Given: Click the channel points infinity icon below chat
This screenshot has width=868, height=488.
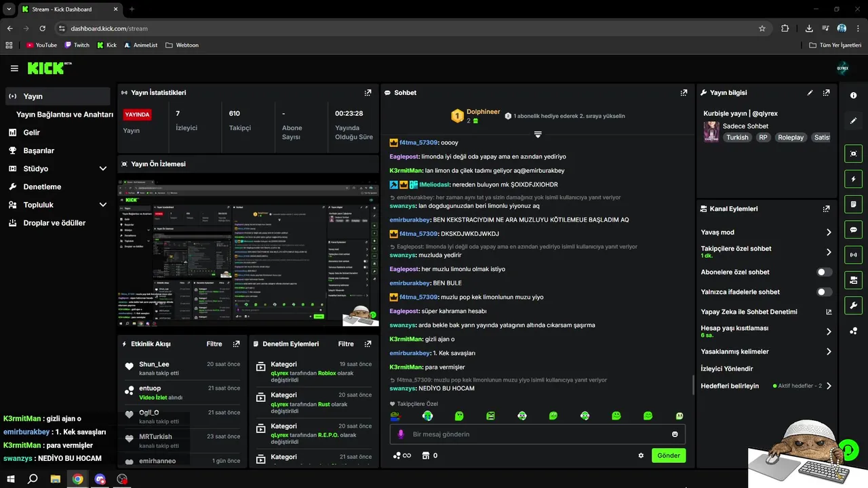Looking at the screenshot, I should 401,455.
